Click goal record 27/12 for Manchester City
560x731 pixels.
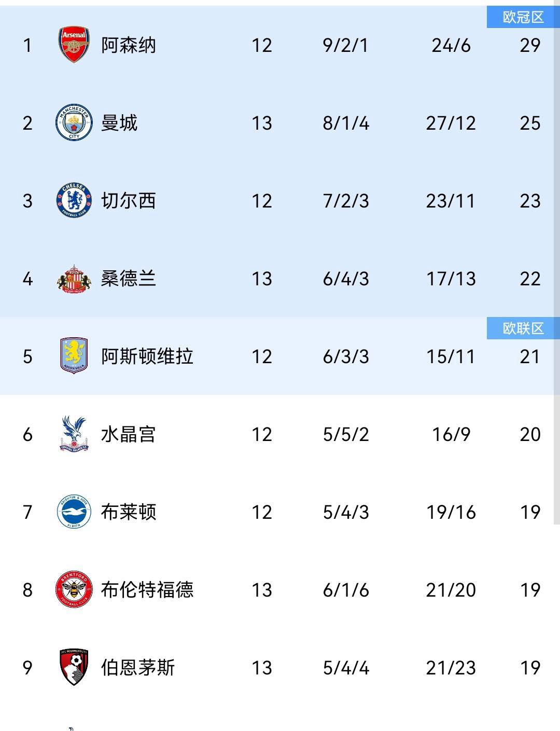pyautogui.click(x=450, y=123)
